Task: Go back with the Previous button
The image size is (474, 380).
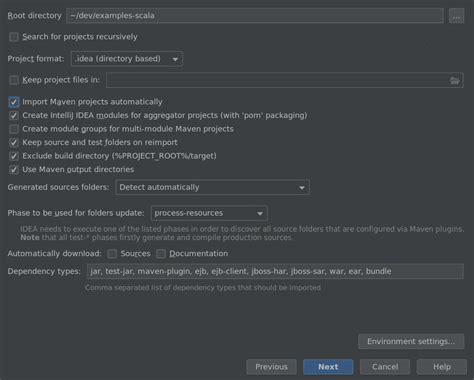Action: click(271, 367)
